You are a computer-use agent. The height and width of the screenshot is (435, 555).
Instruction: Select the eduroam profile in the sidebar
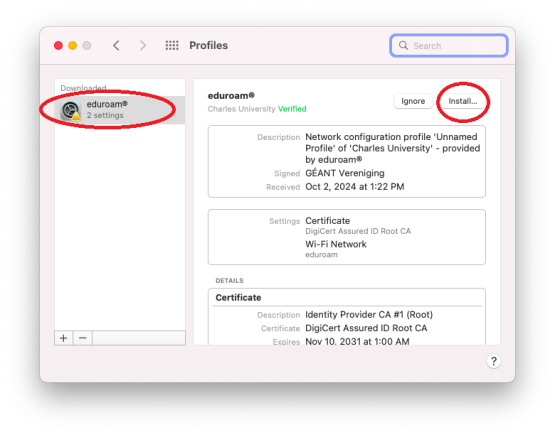point(120,110)
